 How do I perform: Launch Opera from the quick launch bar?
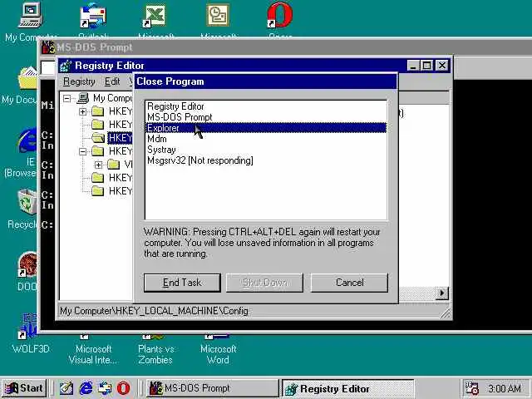pos(124,388)
